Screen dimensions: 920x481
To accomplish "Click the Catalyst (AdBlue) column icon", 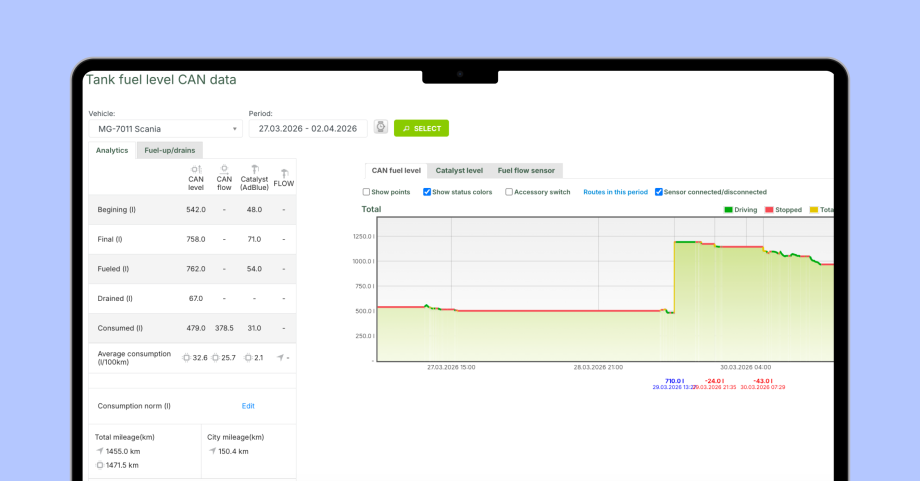I will click(254, 169).
